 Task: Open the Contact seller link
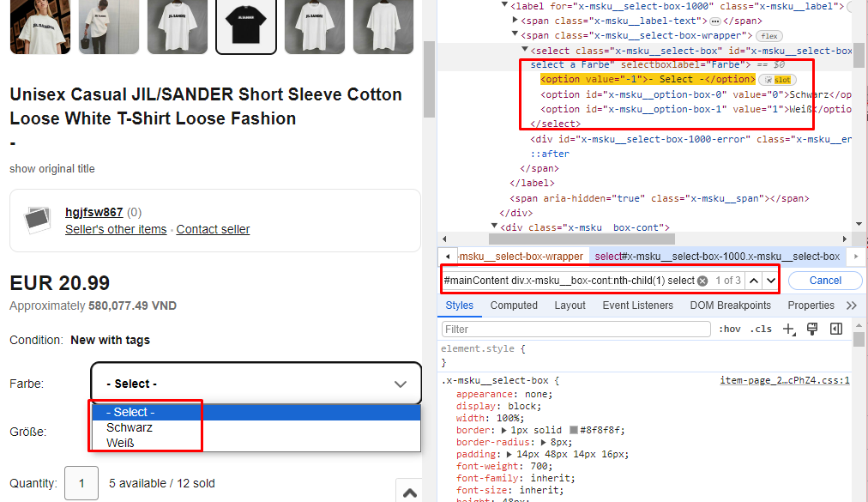213,229
